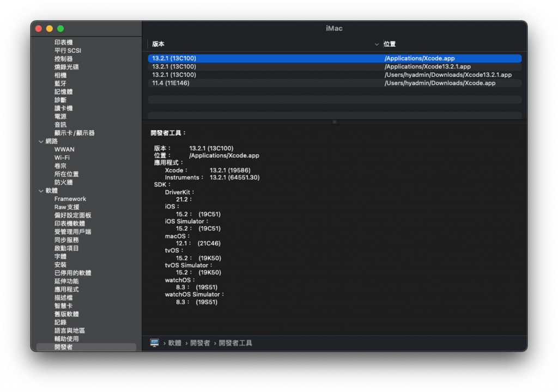Viewport: 558px width, 392px height.
Task: Select the 軟體 category label
Action: tap(52, 191)
